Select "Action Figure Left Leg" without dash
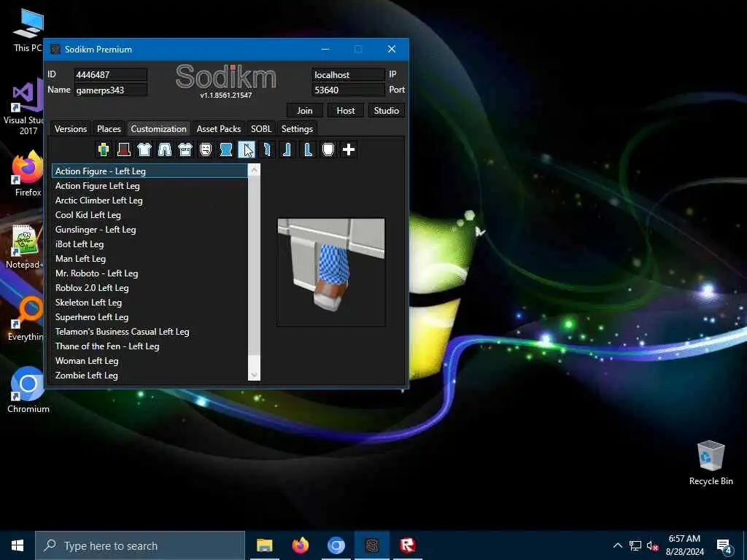 pos(150,186)
